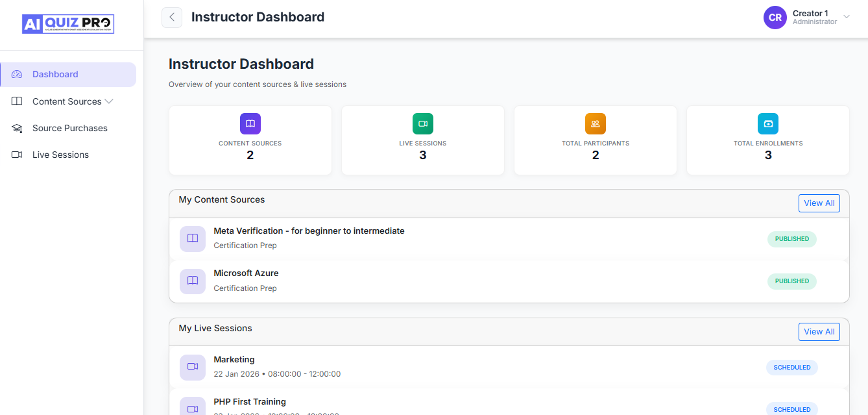Click the Marketing session date and time
Screen dimensions: 868x415
click(x=277, y=374)
